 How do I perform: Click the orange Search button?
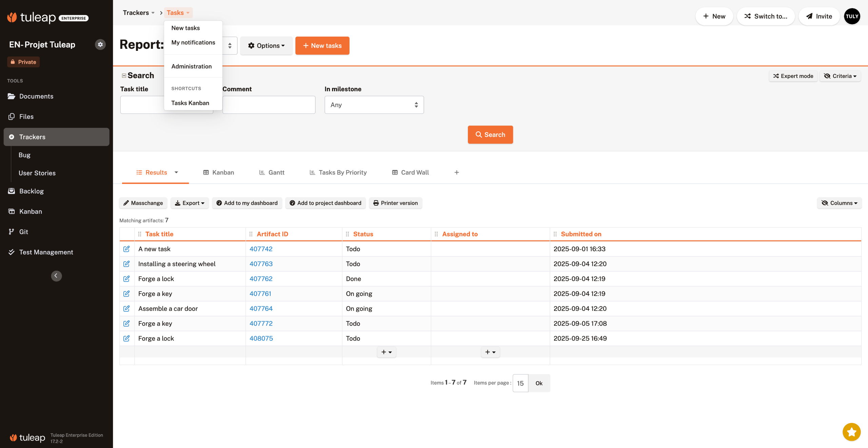[x=490, y=135]
